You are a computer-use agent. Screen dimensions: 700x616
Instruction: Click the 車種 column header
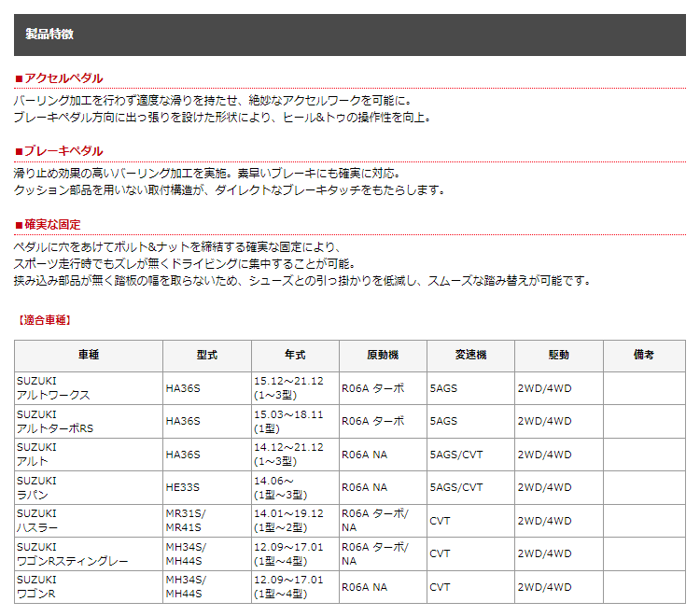[x=89, y=355]
